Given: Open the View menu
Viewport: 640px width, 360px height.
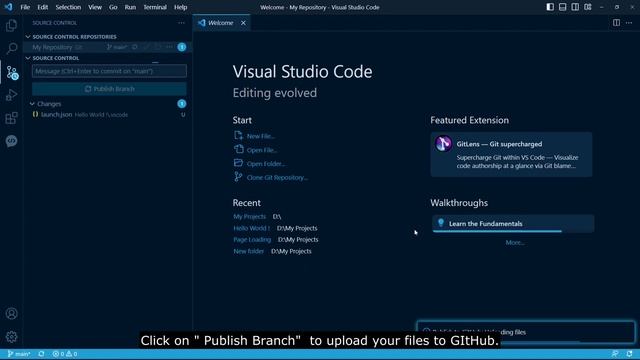Looking at the screenshot, I should 95,7.
